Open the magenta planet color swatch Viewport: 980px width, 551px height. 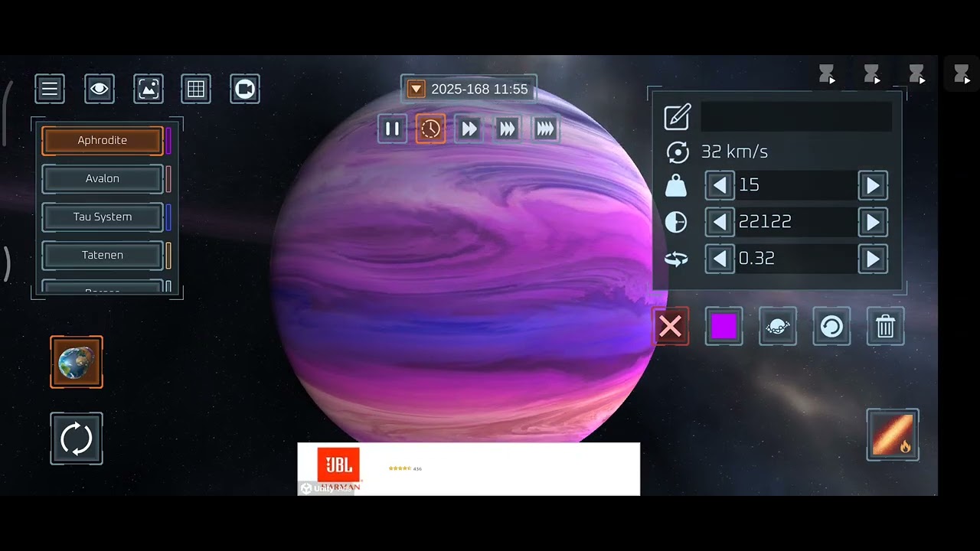pos(724,327)
